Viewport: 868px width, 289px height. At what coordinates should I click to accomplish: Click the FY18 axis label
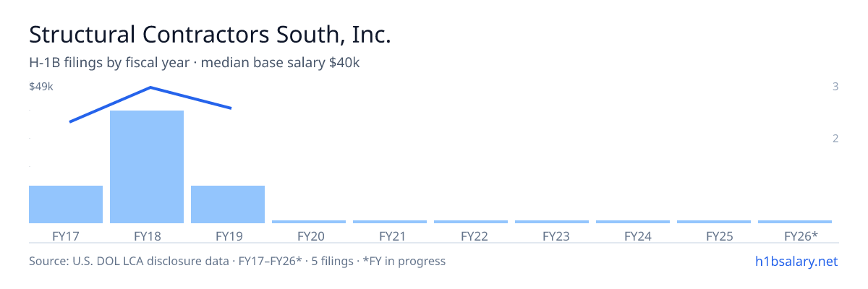tap(147, 236)
